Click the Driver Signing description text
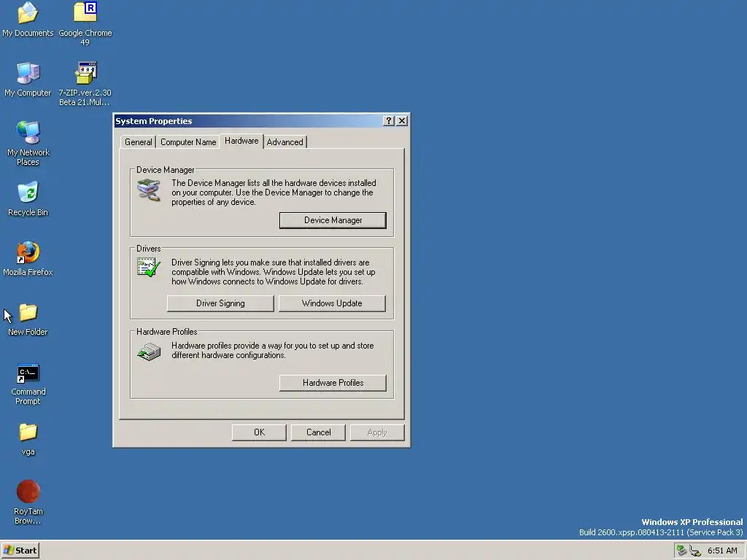The width and height of the screenshot is (747, 560). tap(274, 272)
